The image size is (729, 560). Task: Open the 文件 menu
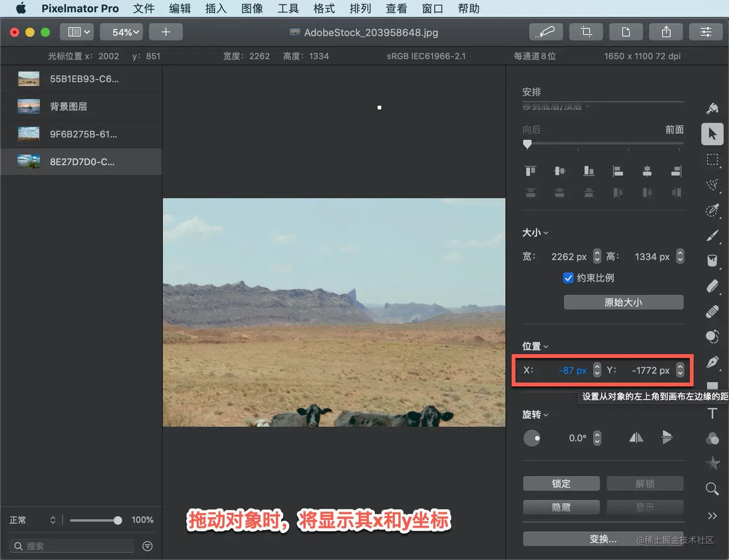tap(144, 8)
